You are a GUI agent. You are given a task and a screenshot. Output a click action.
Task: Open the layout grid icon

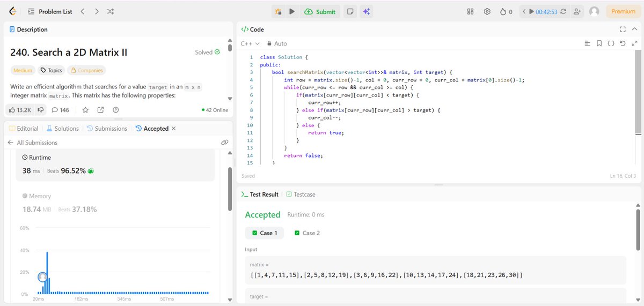(471, 11)
